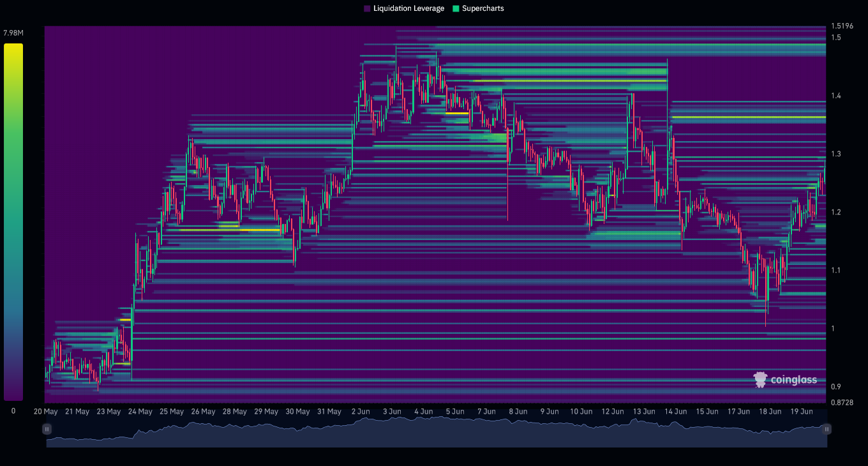The image size is (868, 466).
Task: Click the 21 May date label
Action: click(77, 412)
